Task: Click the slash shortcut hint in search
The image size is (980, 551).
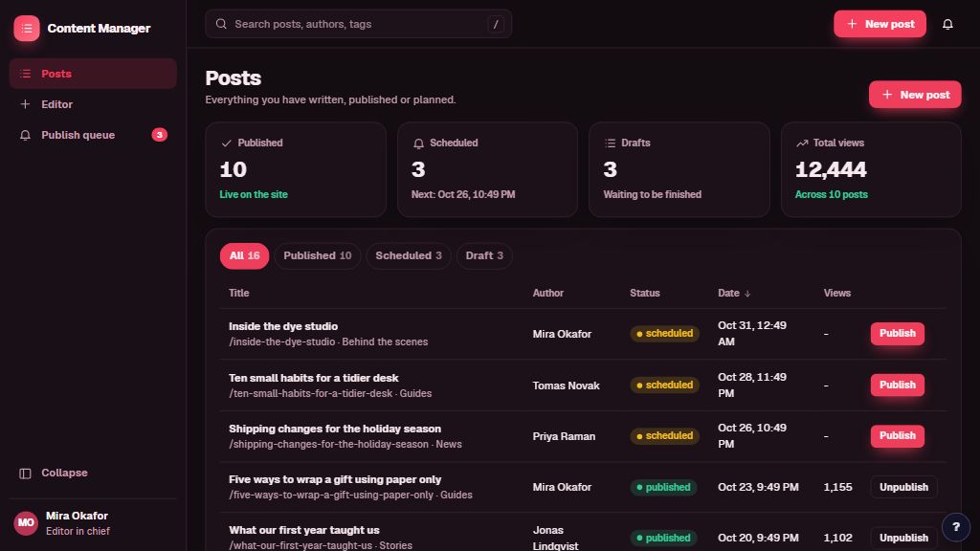Action: (496, 24)
